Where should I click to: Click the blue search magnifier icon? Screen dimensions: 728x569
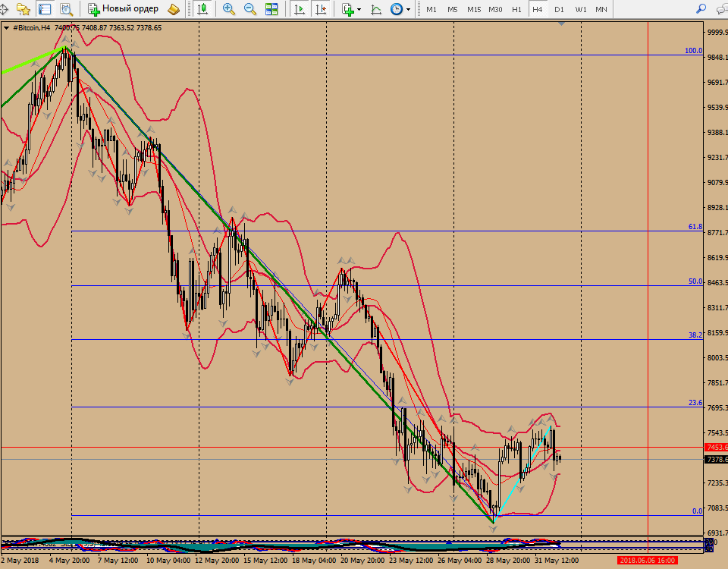coord(701,9)
